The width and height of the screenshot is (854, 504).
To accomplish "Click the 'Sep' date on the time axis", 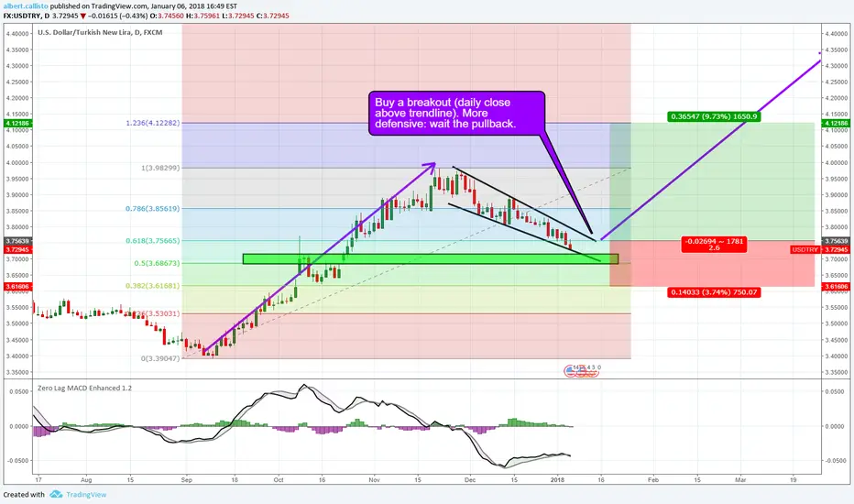I will click(187, 480).
